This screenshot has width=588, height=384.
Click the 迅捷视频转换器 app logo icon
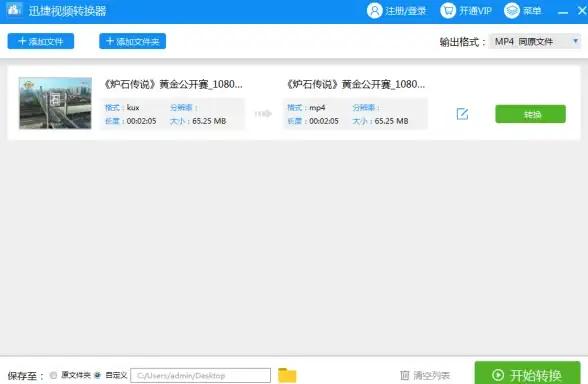click(x=14, y=10)
